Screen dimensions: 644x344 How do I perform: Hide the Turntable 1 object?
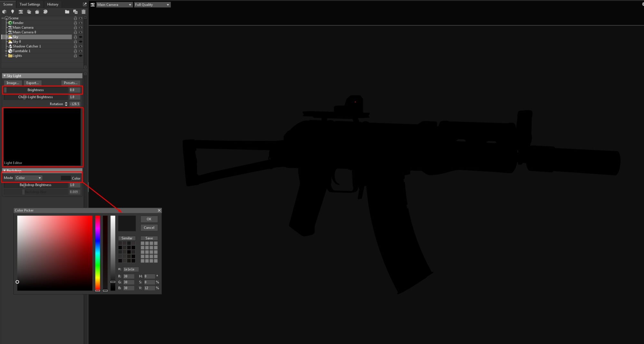(80, 51)
